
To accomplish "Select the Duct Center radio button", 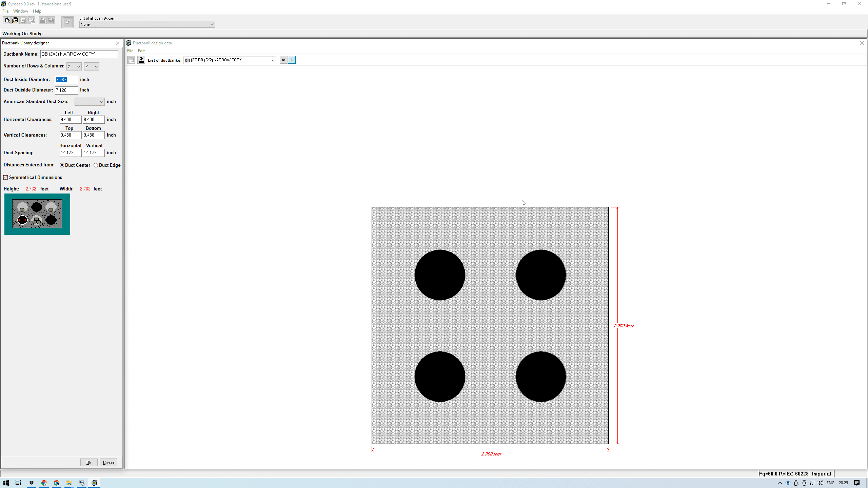I will 62,165.
